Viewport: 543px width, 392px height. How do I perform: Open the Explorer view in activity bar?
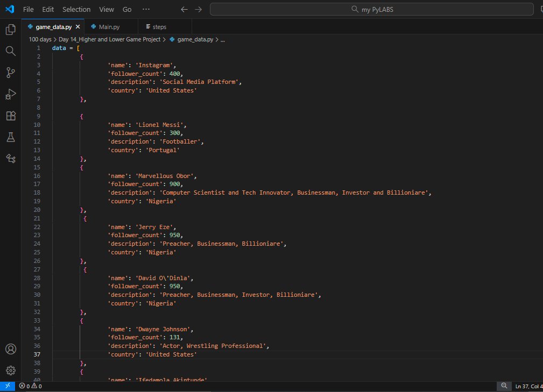[x=11, y=30]
